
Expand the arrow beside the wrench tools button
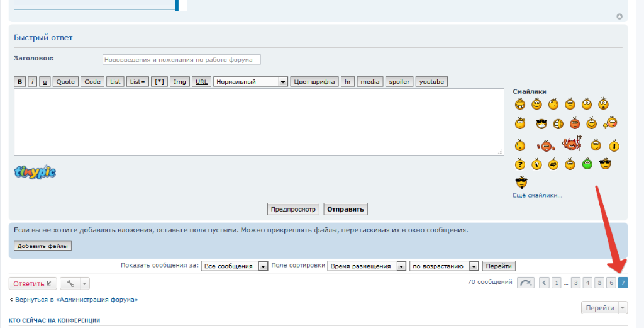click(85, 283)
